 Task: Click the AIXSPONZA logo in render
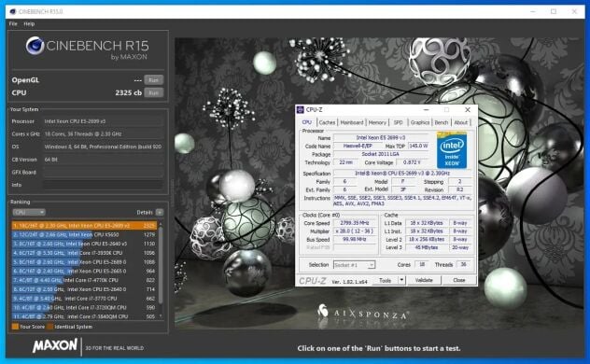coord(362,312)
